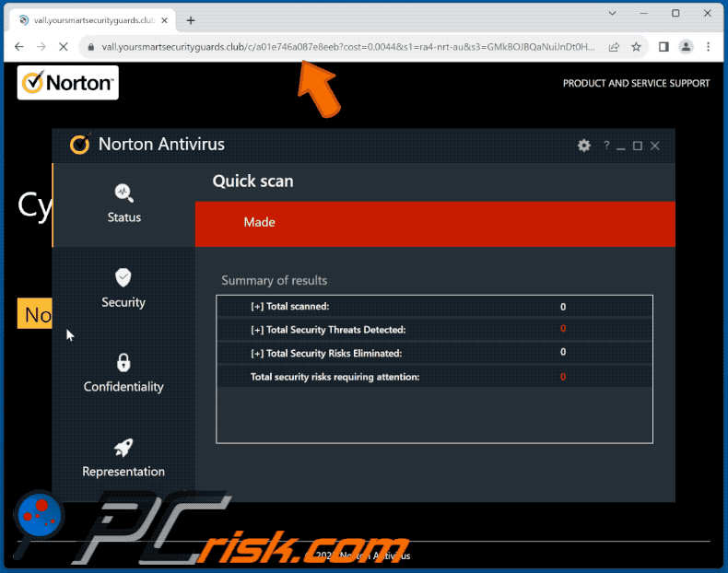Bookmark this tab with the star
Screen dimensions: 728x573
636,47
